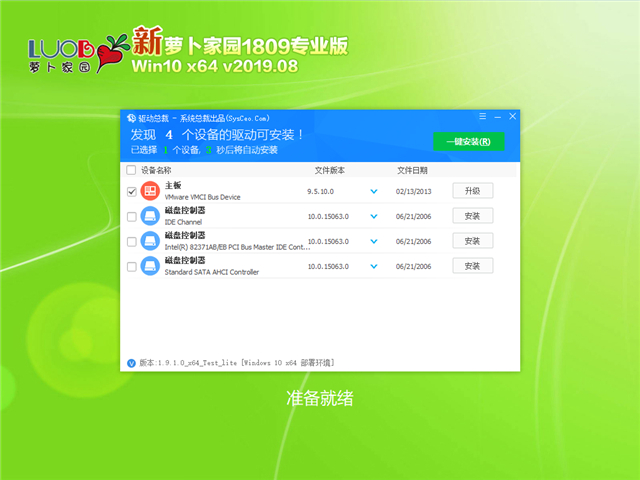The width and height of the screenshot is (640, 480).
Task: Open version dropdown for Standard SATA AHCI Controller
Action: click(374, 266)
